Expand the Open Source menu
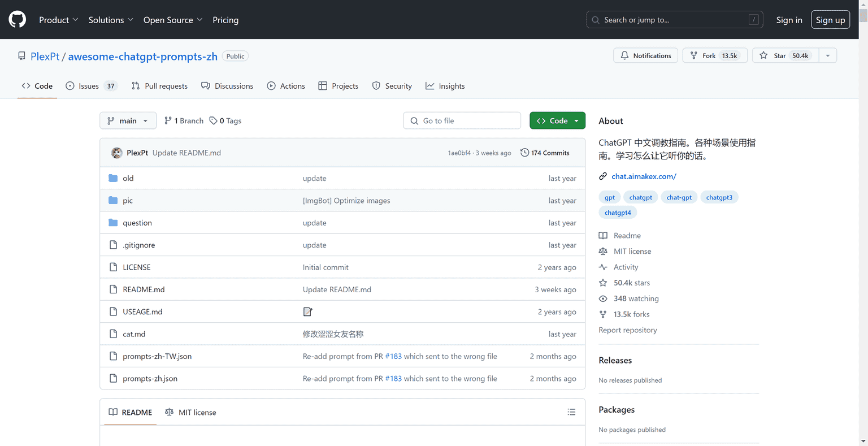 tap(173, 20)
